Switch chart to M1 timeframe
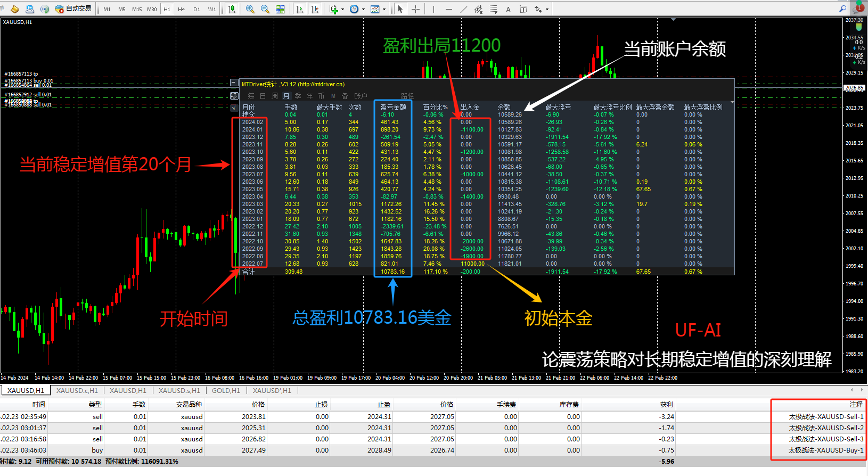Viewport: 868px width, 476px height. pyautogui.click(x=107, y=9)
